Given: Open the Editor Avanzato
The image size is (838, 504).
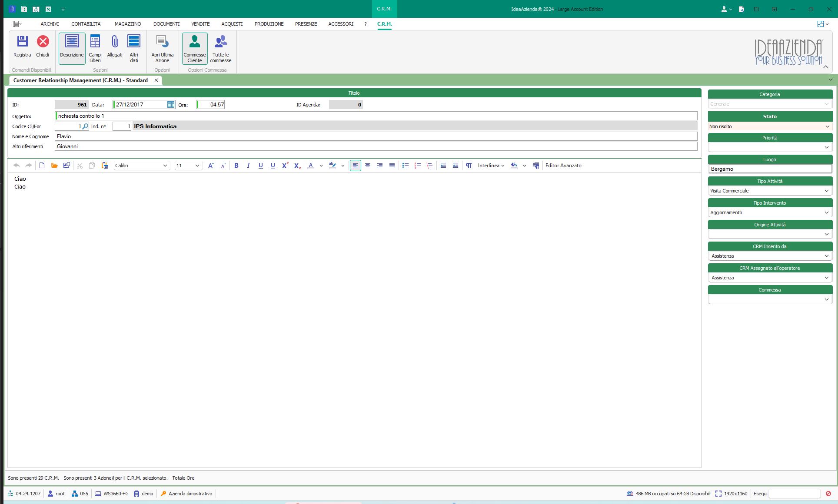Looking at the screenshot, I should [563, 166].
